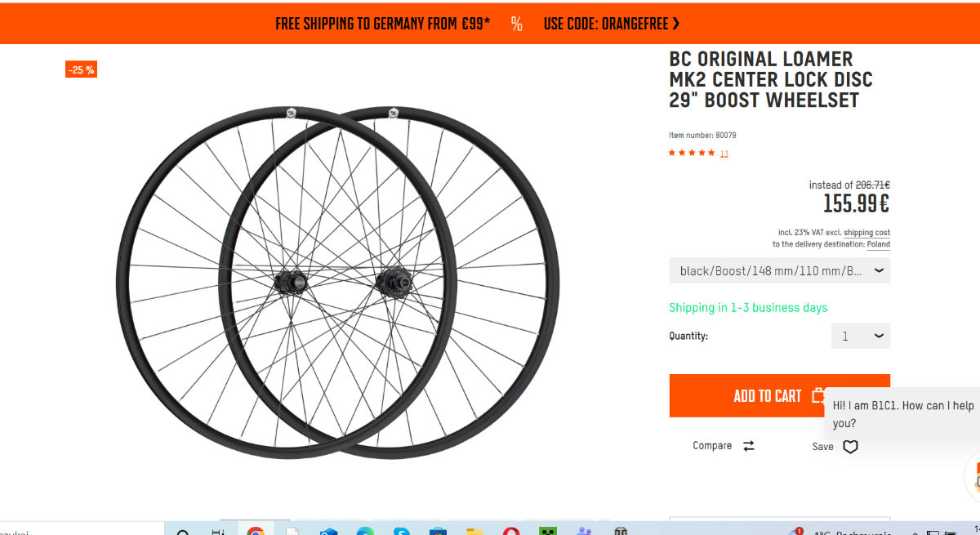Click the percent icon in the orange banner
980x535 pixels.
click(x=516, y=24)
